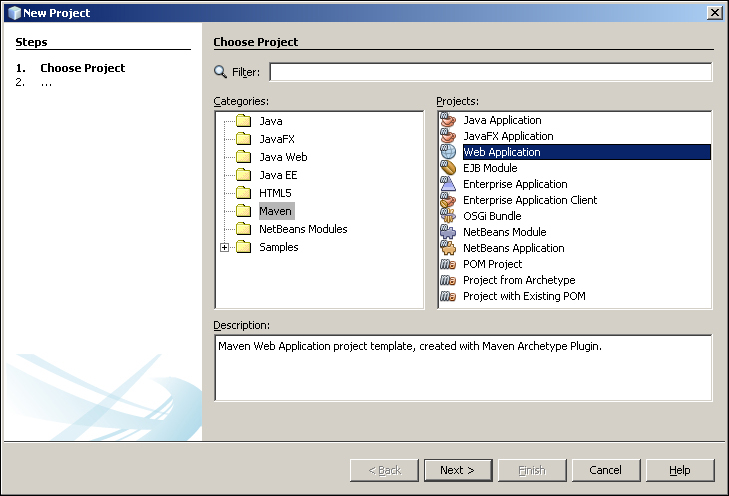The image size is (729, 496).
Task: Select the Java category
Action: pyautogui.click(x=271, y=121)
